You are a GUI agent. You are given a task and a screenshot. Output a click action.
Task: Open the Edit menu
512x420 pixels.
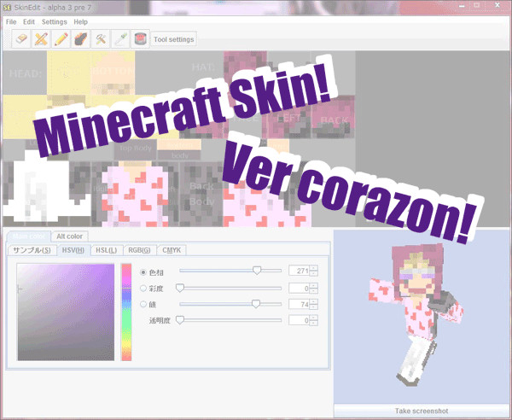pyautogui.click(x=29, y=22)
